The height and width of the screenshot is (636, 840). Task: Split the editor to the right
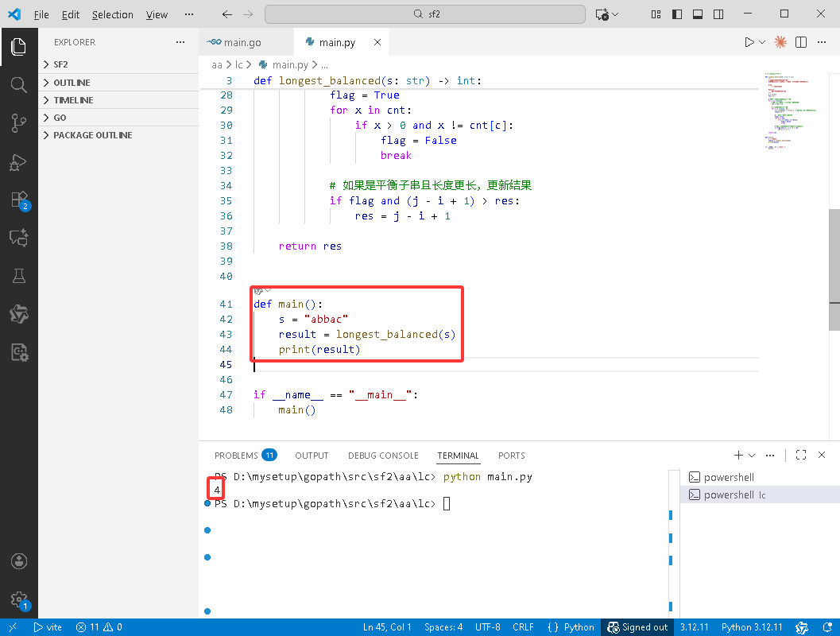[801, 42]
